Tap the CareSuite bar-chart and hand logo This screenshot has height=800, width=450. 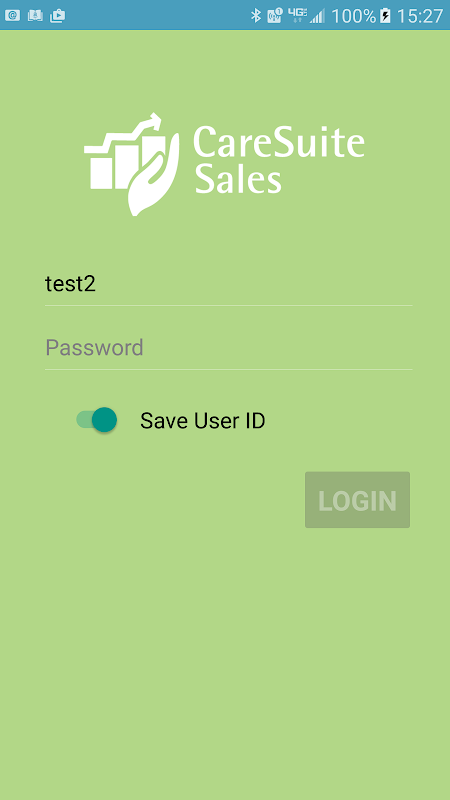click(x=132, y=164)
